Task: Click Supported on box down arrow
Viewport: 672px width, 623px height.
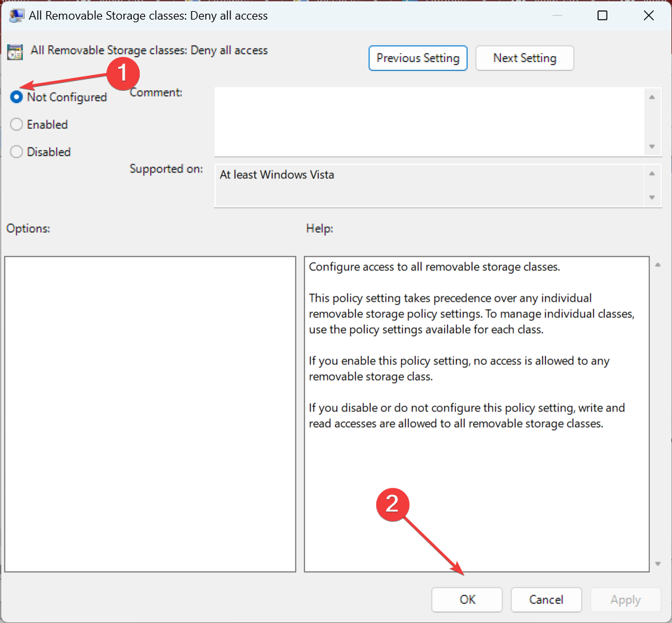Action: pyautogui.click(x=652, y=197)
